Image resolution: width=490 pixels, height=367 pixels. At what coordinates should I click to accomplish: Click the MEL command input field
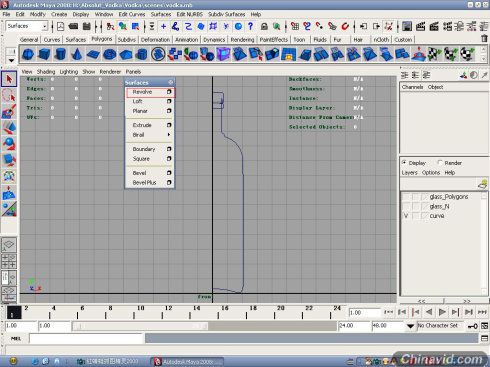pos(86,338)
